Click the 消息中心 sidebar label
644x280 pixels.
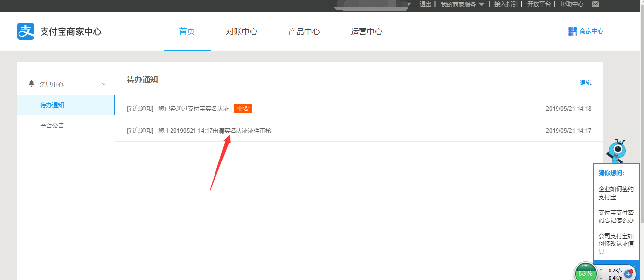click(52, 84)
